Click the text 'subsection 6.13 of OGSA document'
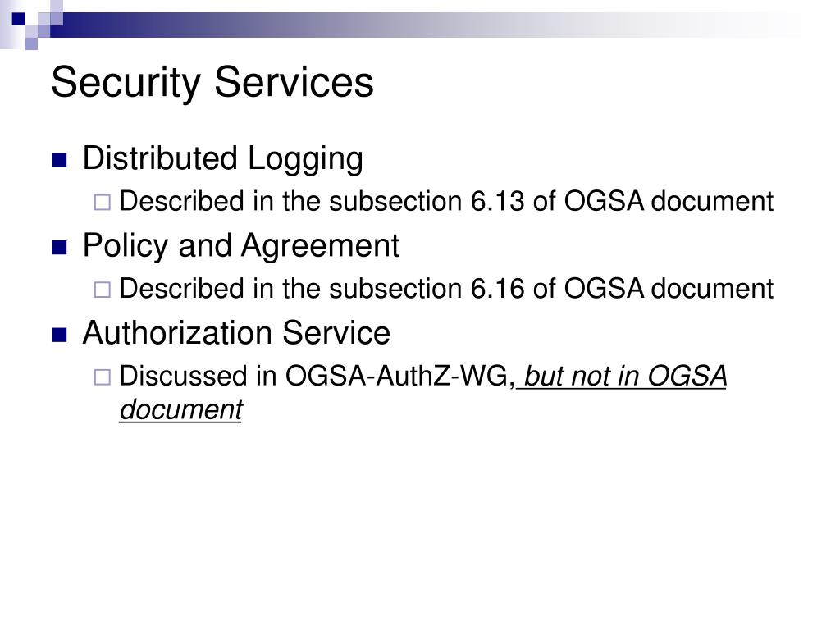840x630 pixels. pos(551,202)
